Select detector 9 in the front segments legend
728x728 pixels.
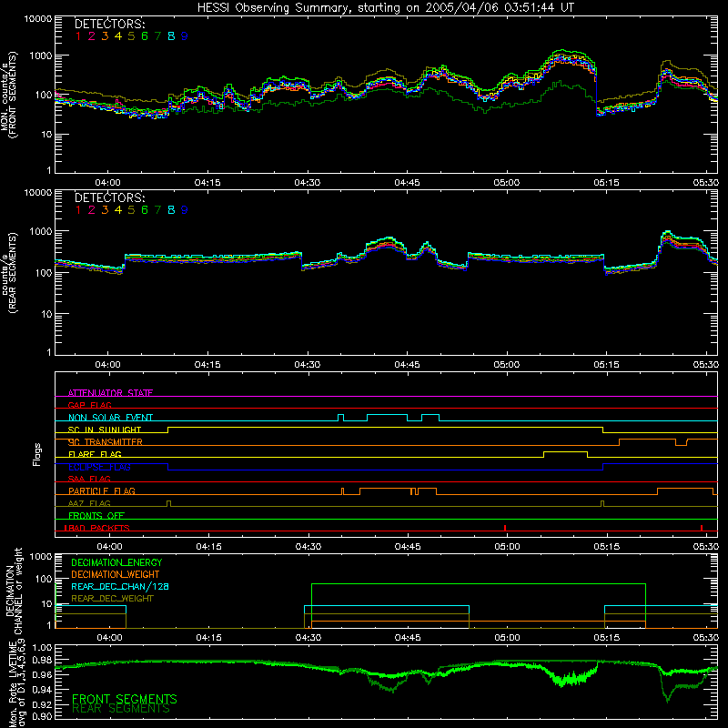pos(185,36)
